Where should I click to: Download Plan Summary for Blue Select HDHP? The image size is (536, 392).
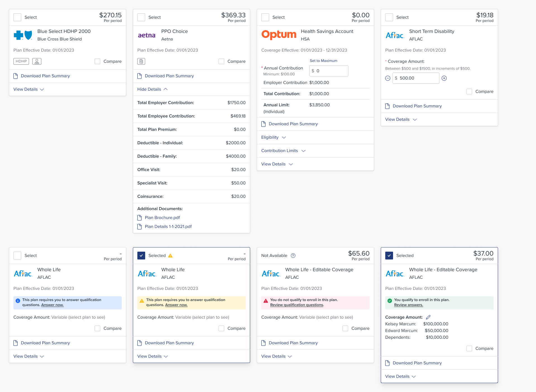(45, 76)
